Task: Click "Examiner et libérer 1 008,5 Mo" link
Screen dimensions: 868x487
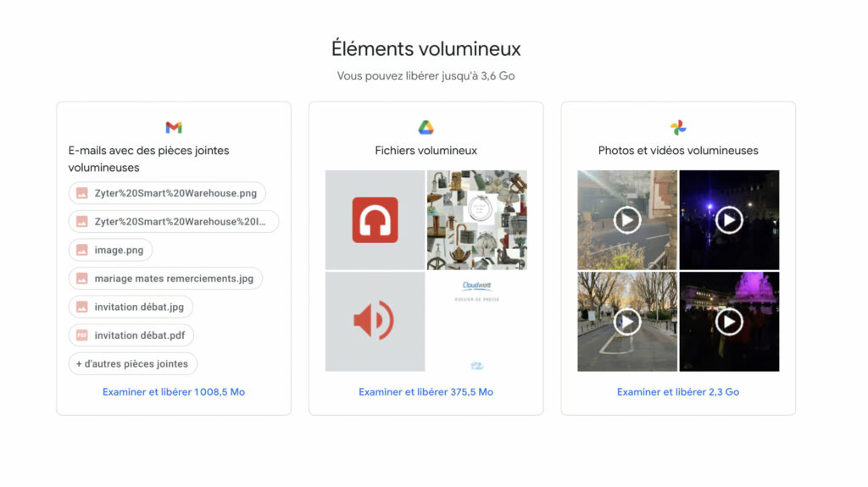Action: [174, 392]
